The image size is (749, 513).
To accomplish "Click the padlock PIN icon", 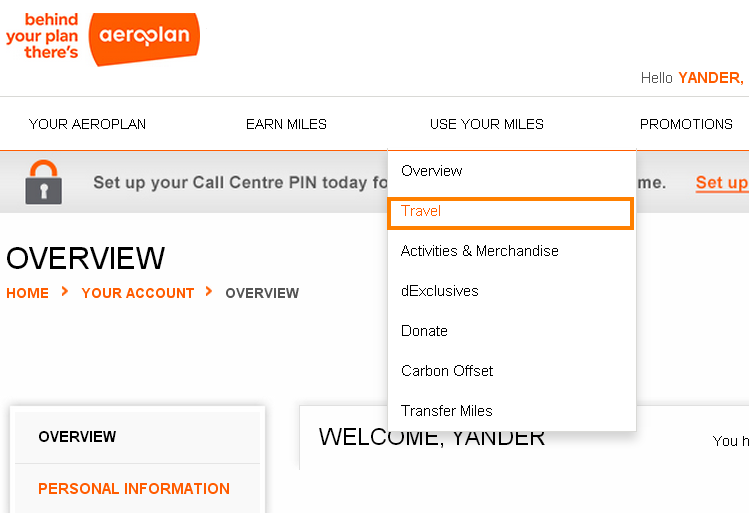I will [43, 183].
